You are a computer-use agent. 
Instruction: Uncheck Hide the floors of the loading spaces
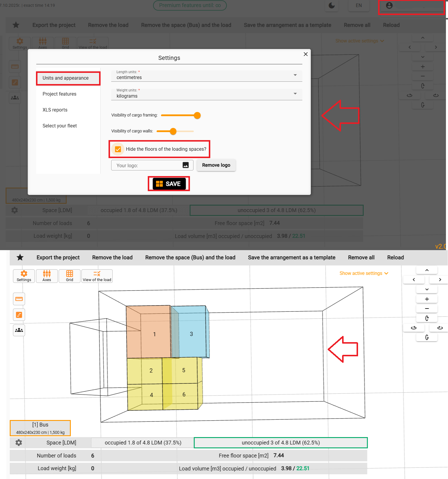pos(118,149)
